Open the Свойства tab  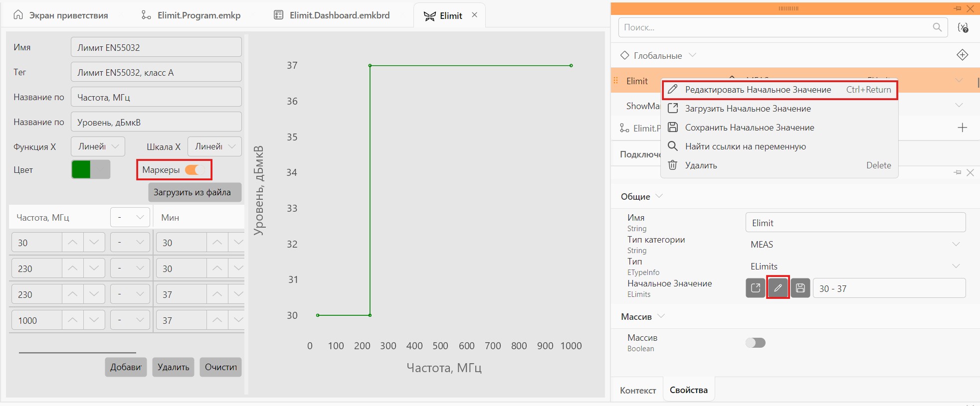pos(688,390)
